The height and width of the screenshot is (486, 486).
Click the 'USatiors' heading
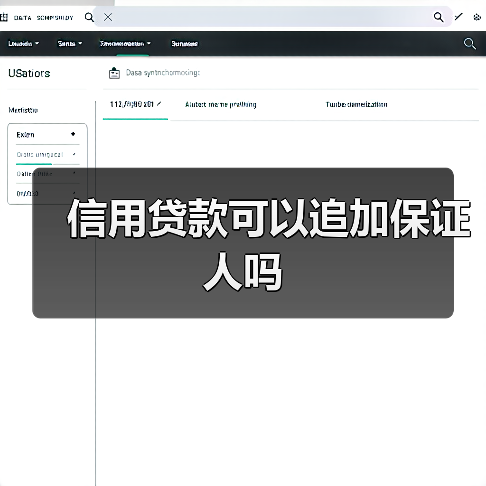click(29, 73)
